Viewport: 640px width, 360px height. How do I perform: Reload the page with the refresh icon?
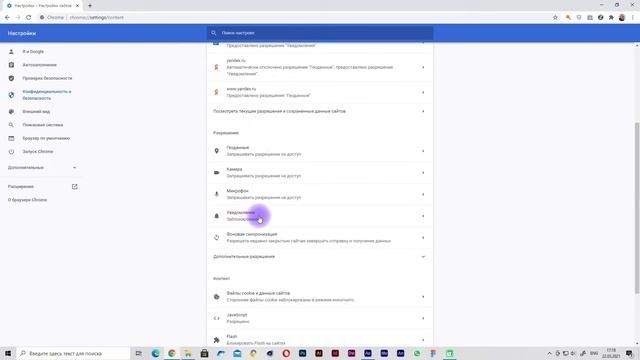point(29,18)
